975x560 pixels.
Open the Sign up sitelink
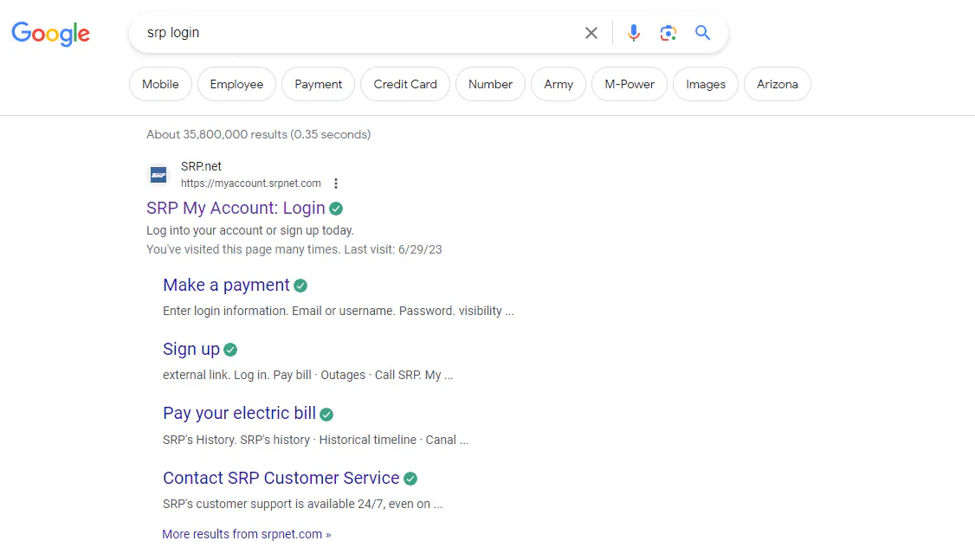click(191, 350)
